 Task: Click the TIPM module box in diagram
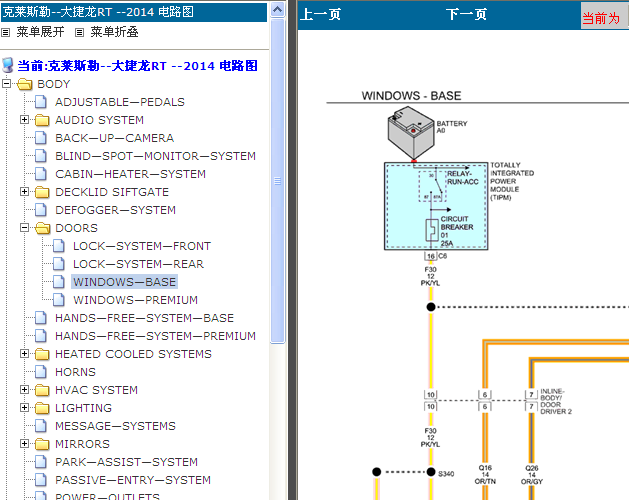pyautogui.click(x=436, y=206)
